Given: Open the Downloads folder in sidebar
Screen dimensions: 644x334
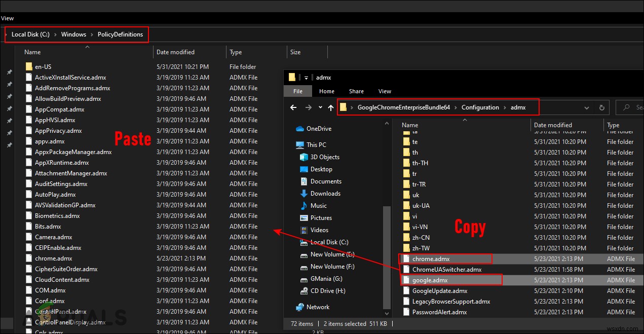Looking at the screenshot, I should 325,194.
